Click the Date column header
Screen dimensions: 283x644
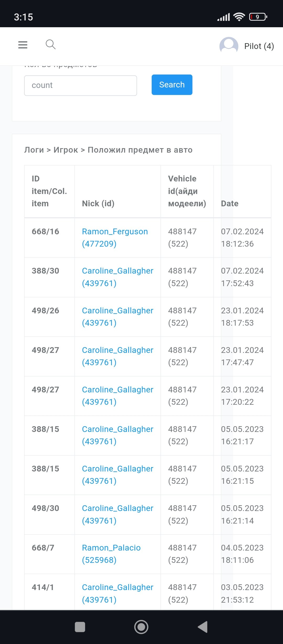[x=230, y=203]
